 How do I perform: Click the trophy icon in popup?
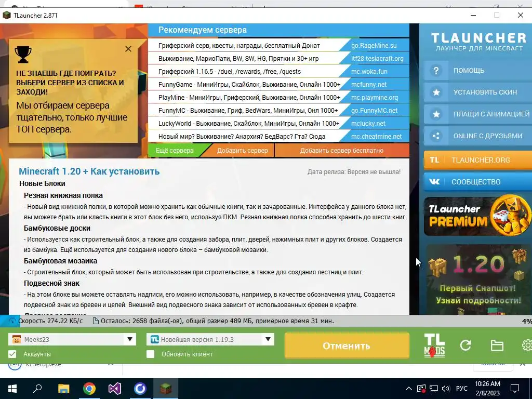23,54
